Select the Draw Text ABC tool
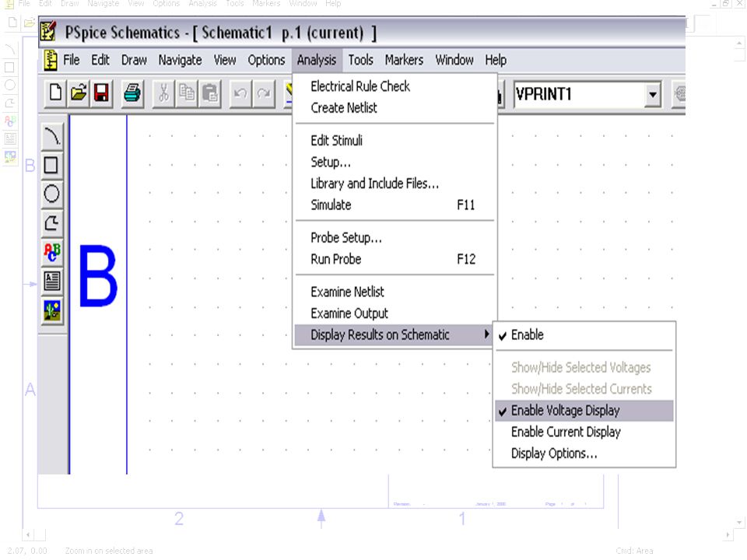This screenshot has width=747, height=560. (x=52, y=252)
